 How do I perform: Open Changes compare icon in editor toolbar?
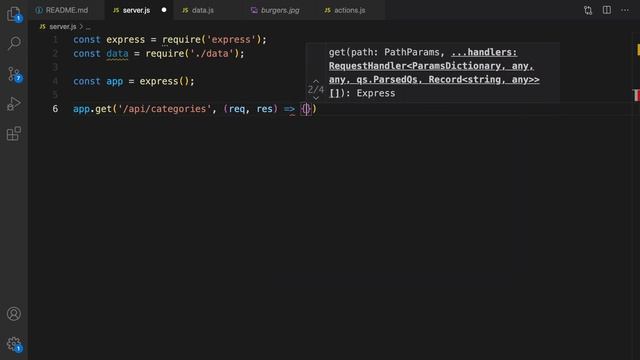click(x=588, y=10)
